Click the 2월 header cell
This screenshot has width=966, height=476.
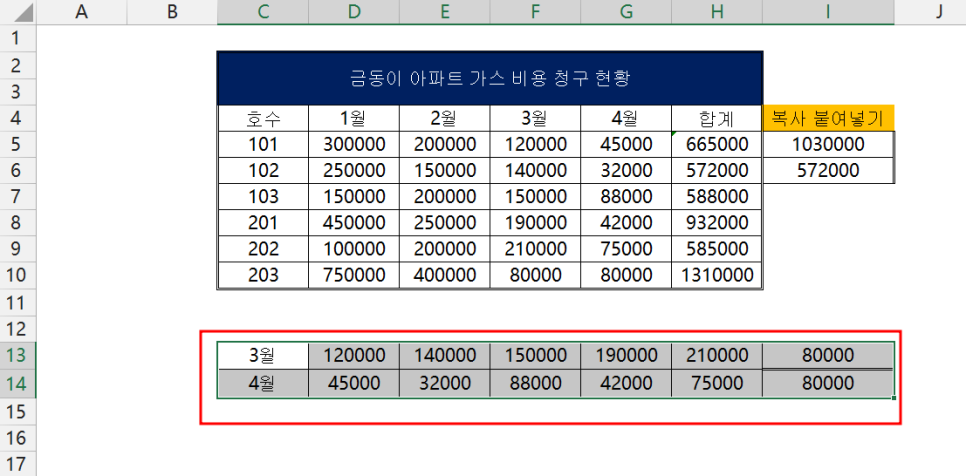pos(445,118)
